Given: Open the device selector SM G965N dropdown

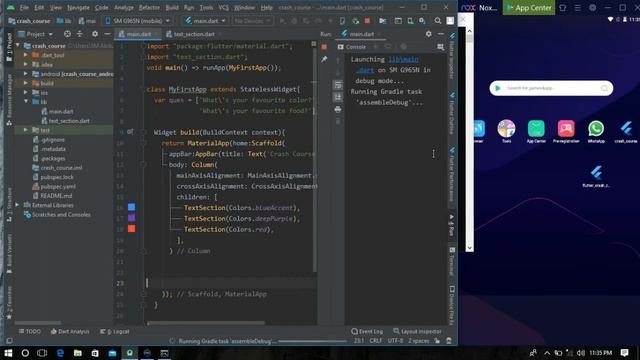Looking at the screenshot, I should 138,21.
